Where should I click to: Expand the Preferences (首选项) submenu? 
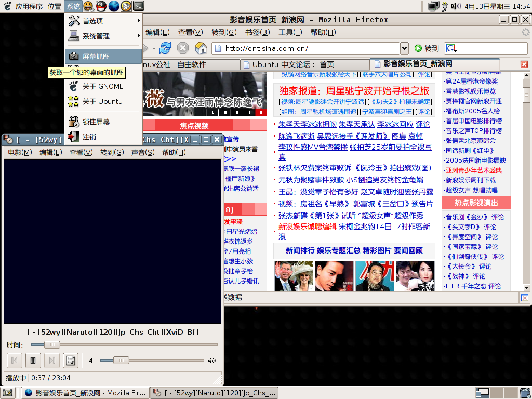tap(103, 21)
